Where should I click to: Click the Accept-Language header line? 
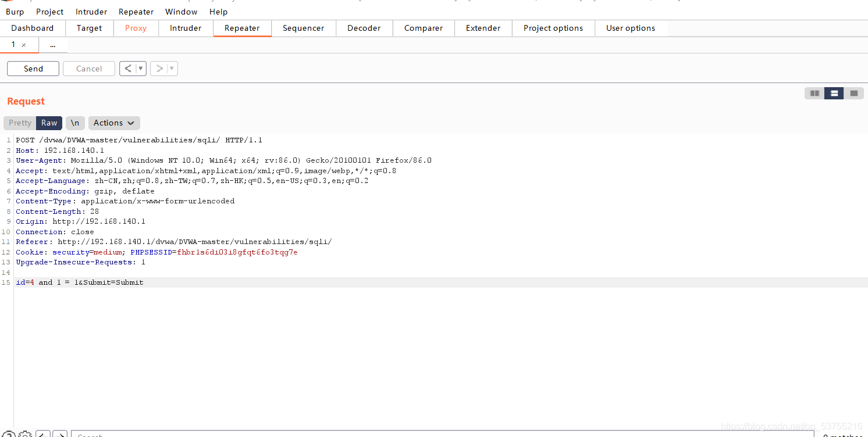pyautogui.click(x=192, y=181)
